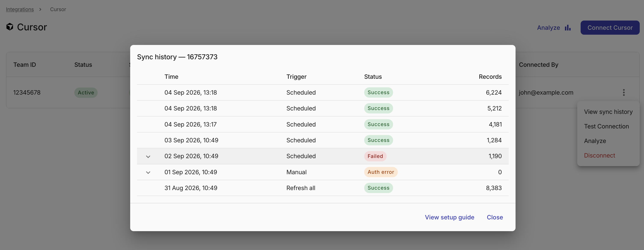The height and width of the screenshot is (250, 644).
Task: Click the 5,212 records value
Action: pos(494,108)
